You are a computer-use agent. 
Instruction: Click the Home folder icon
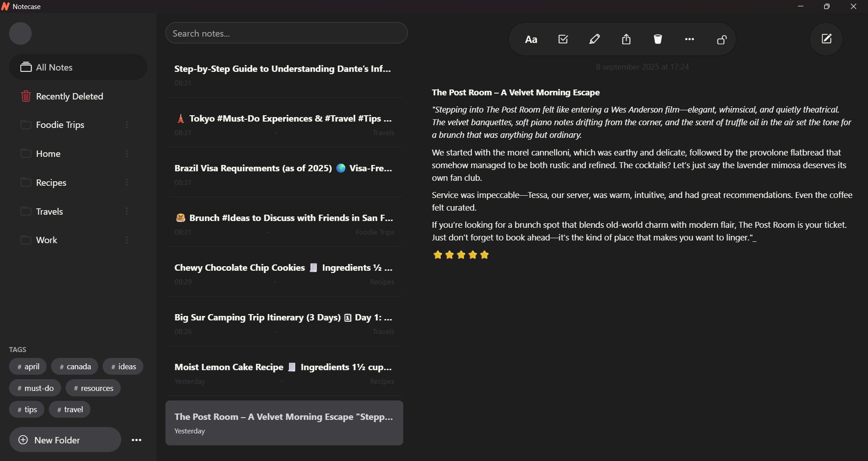26,154
